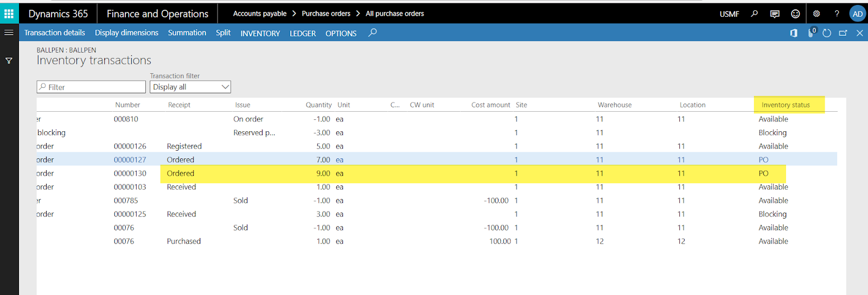Image resolution: width=868 pixels, height=295 pixels.
Task: Click Display dimensions button
Action: point(126,33)
